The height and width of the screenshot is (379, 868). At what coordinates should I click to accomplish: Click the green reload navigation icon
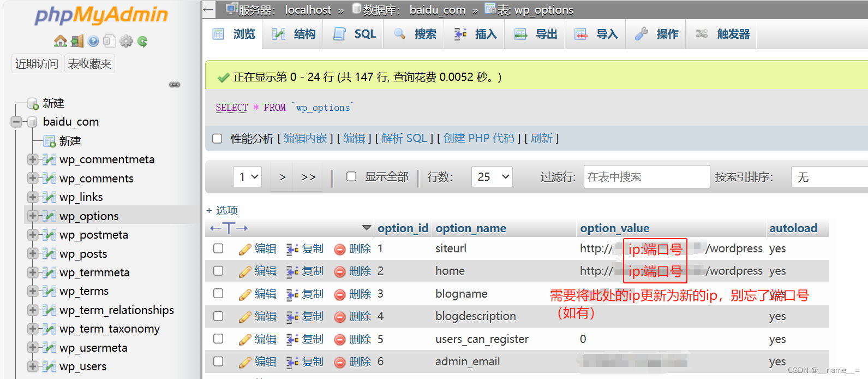click(142, 41)
